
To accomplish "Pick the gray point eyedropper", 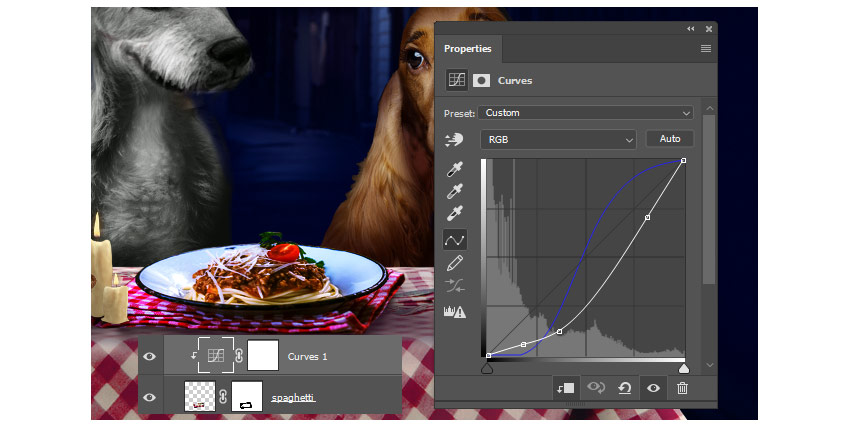I will [x=454, y=191].
